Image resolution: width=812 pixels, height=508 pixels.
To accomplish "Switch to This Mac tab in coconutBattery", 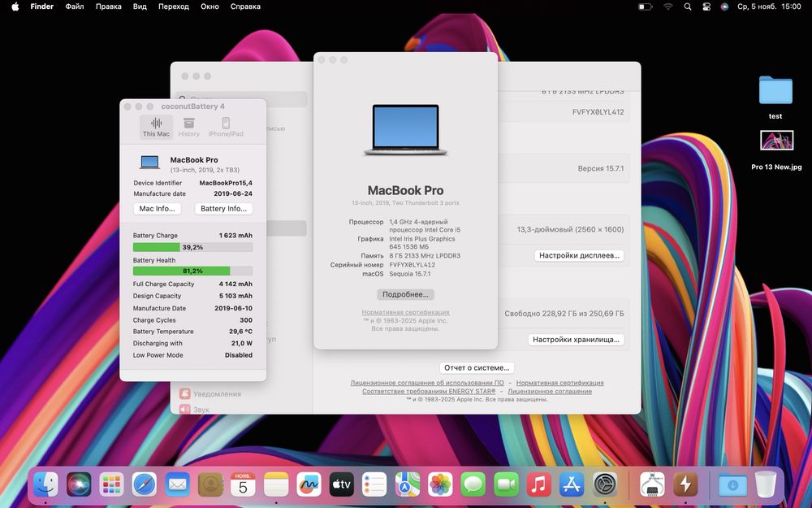I will 156,127.
